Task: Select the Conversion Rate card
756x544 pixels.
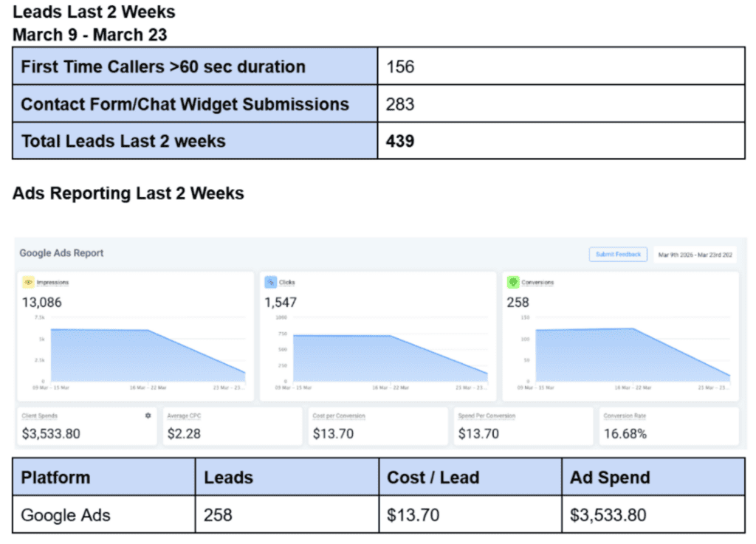Action: coord(669,427)
